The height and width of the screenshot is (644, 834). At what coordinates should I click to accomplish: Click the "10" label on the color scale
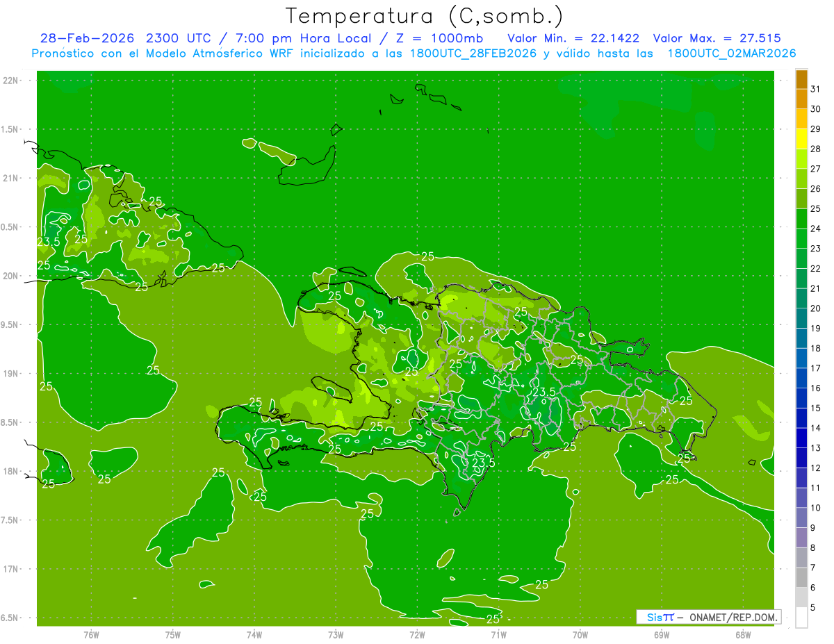point(816,508)
